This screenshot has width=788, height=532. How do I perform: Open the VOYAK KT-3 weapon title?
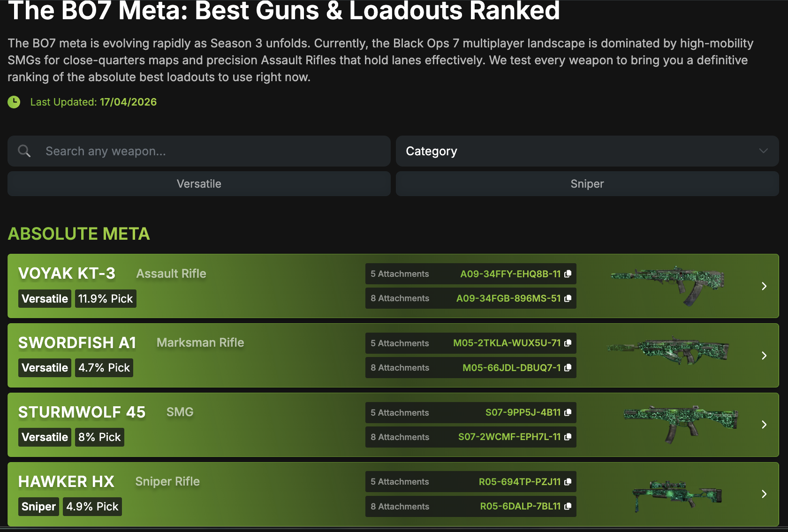click(x=67, y=274)
